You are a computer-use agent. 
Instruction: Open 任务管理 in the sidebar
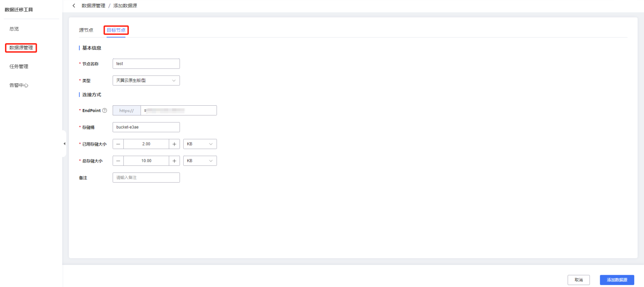pos(19,67)
